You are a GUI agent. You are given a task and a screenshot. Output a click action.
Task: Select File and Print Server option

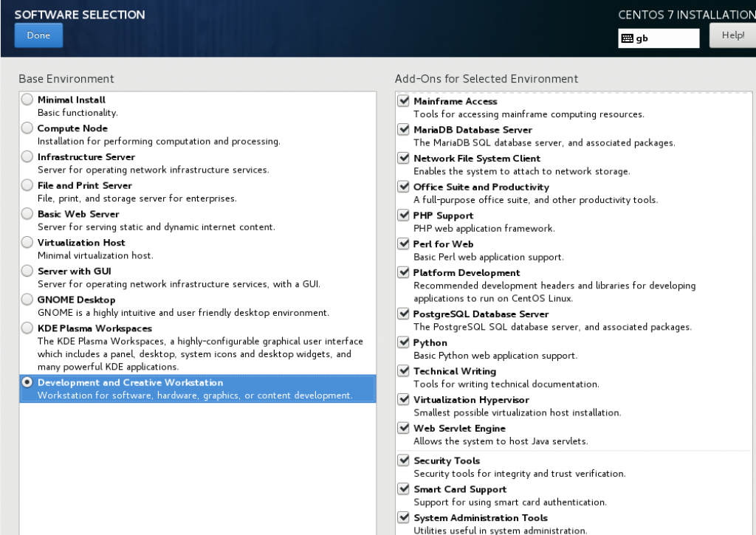[27, 184]
